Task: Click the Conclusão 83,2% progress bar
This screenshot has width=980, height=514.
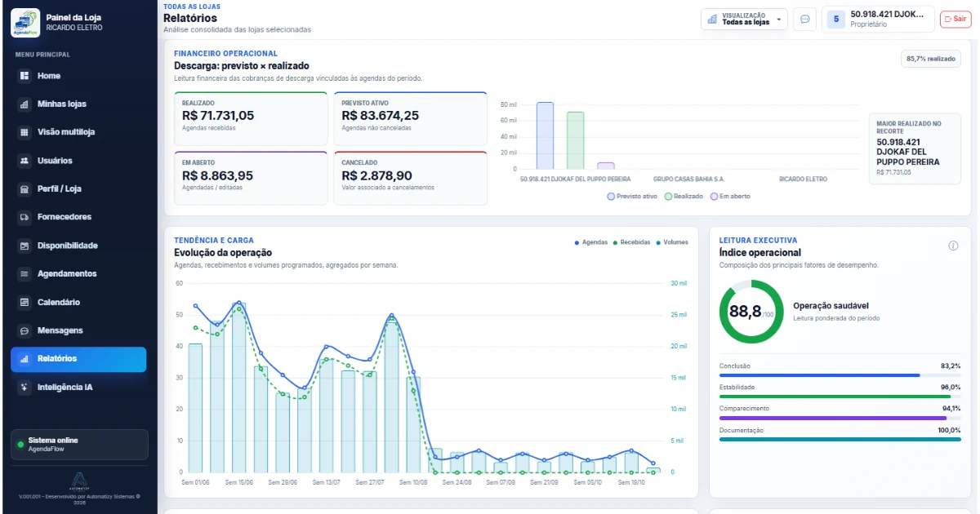Action: pos(840,375)
